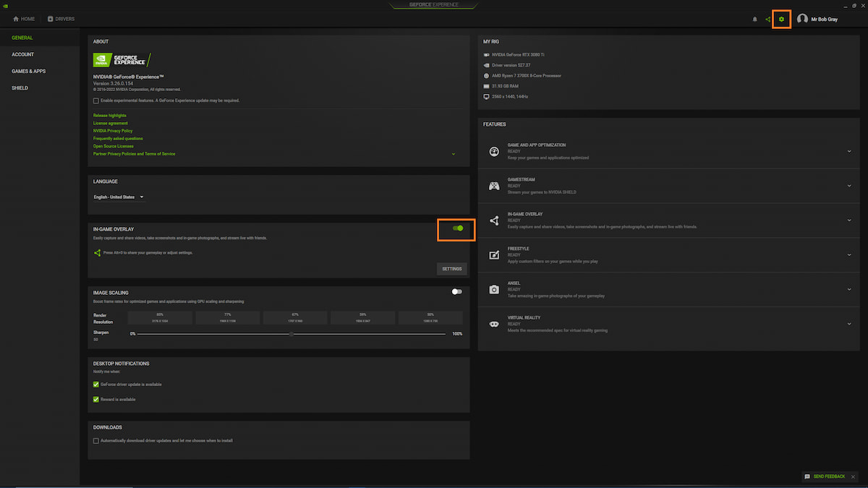This screenshot has height=488, width=868.
Task: Expand the In-Game Overlay feature row
Action: click(848, 221)
